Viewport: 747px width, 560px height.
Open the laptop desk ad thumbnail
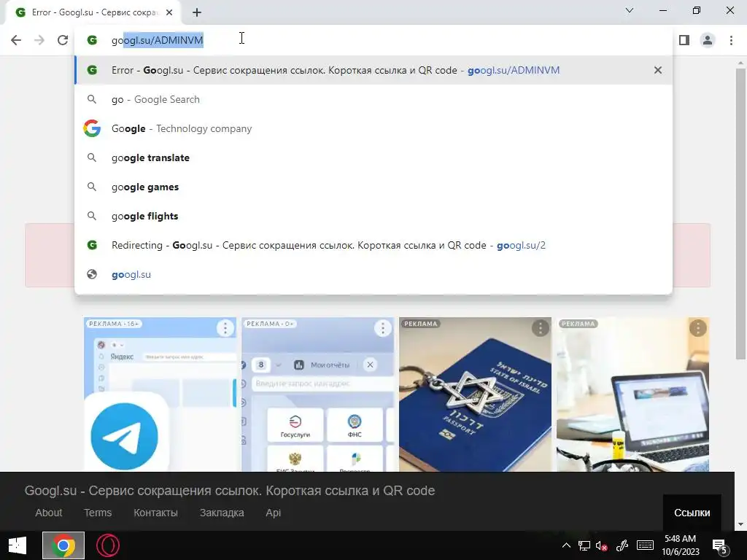click(632, 394)
